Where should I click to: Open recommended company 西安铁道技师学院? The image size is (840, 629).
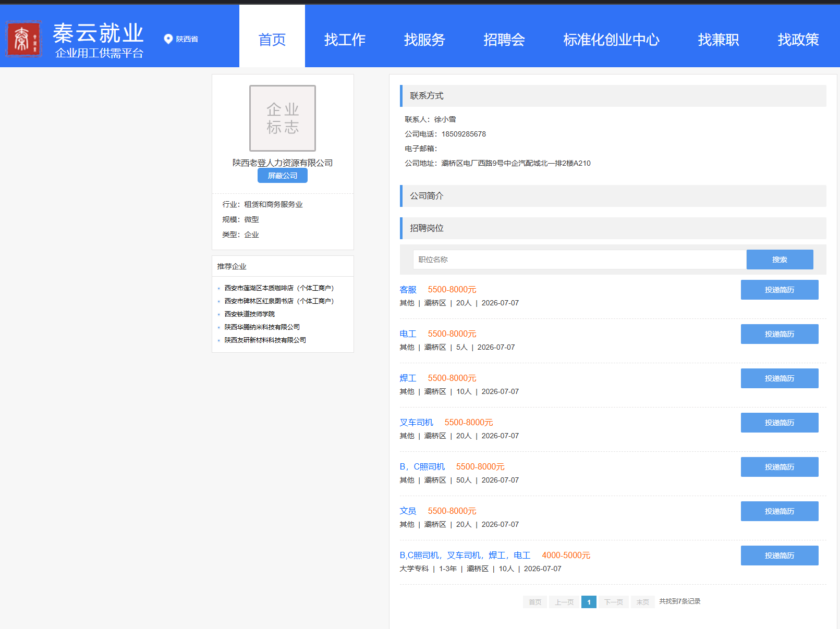[x=250, y=314]
